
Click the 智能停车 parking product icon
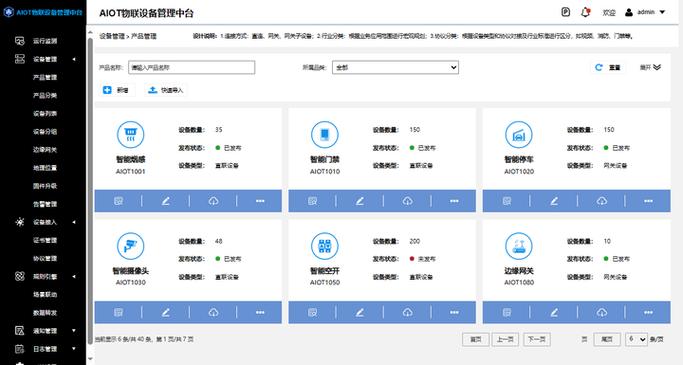(x=519, y=135)
